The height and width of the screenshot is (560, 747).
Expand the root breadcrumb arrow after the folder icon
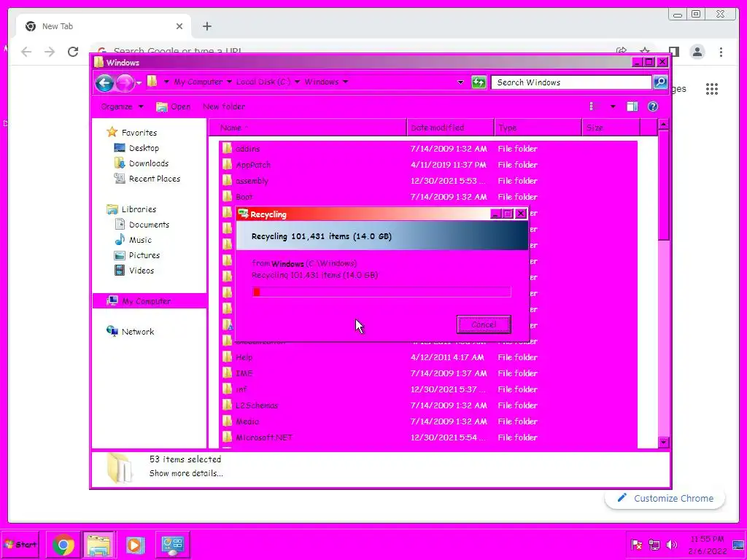166,82
